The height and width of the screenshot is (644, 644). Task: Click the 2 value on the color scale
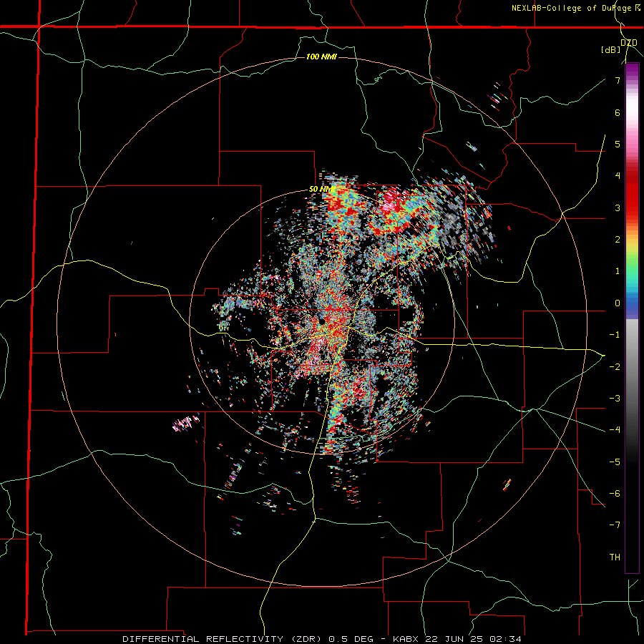pos(618,240)
